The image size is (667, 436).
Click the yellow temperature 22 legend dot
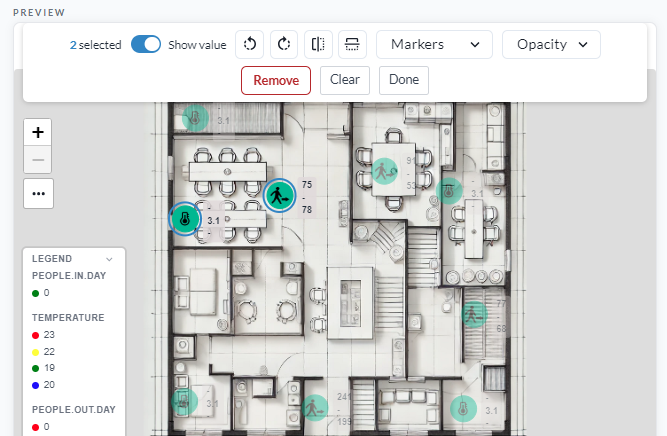[35, 352]
